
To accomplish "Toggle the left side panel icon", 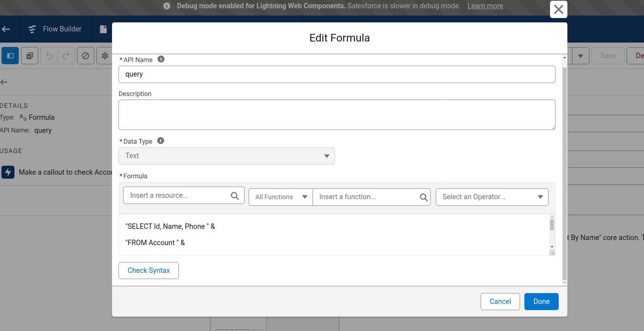I will point(10,56).
